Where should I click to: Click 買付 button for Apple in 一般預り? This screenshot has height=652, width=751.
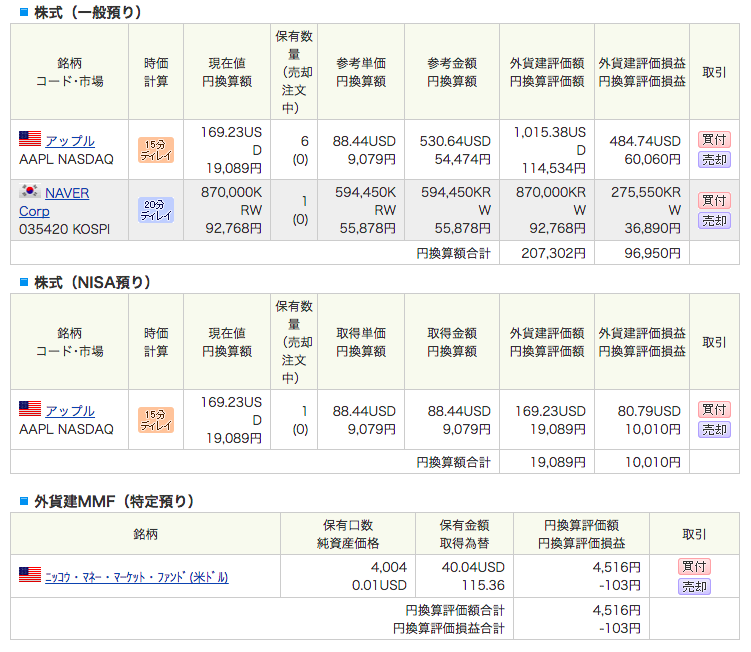click(x=714, y=139)
